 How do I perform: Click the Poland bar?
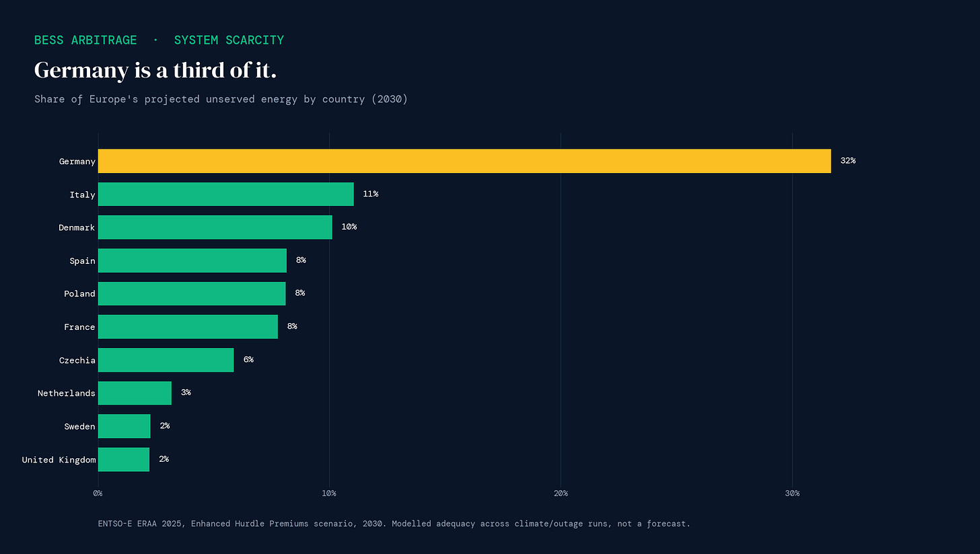pyautogui.click(x=192, y=293)
